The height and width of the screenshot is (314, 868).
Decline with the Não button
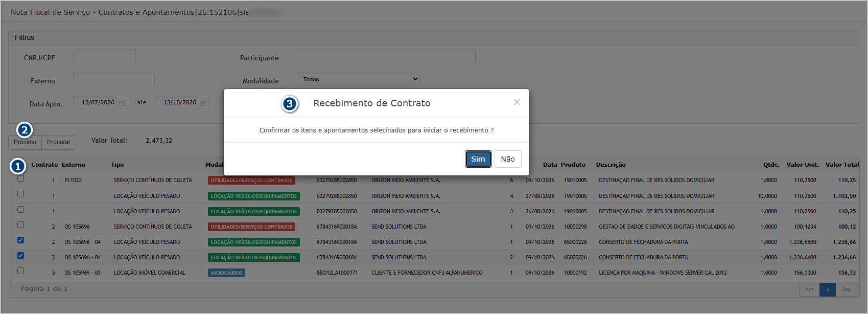coord(508,159)
